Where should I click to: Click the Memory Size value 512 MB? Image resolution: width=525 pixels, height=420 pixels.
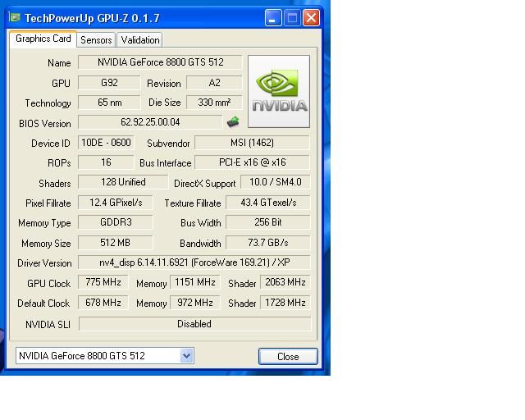pos(116,243)
